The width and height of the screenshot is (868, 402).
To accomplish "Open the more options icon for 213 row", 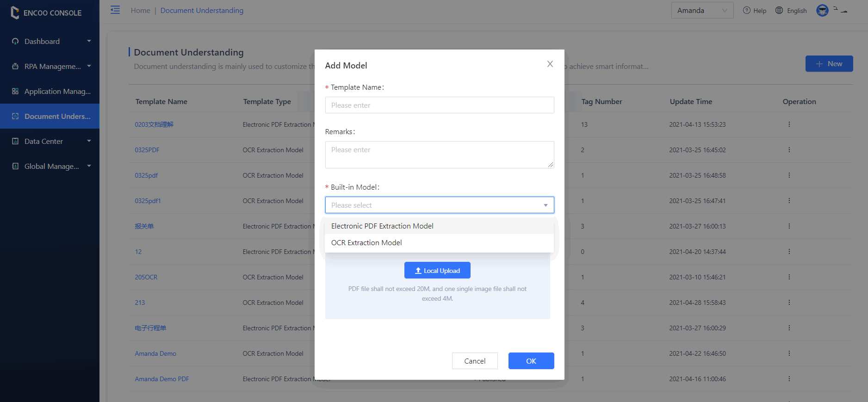I will click(x=789, y=303).
